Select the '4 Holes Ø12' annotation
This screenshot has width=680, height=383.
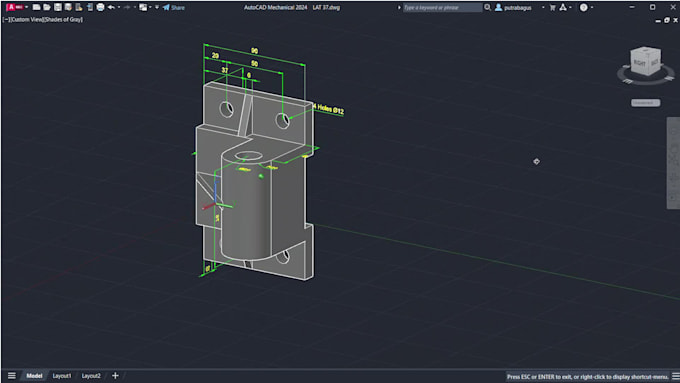point(329,109)
